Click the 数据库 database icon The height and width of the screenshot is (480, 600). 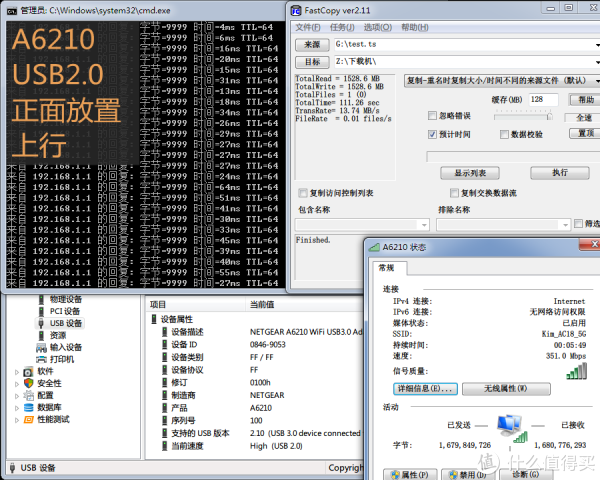click(28, 407)
